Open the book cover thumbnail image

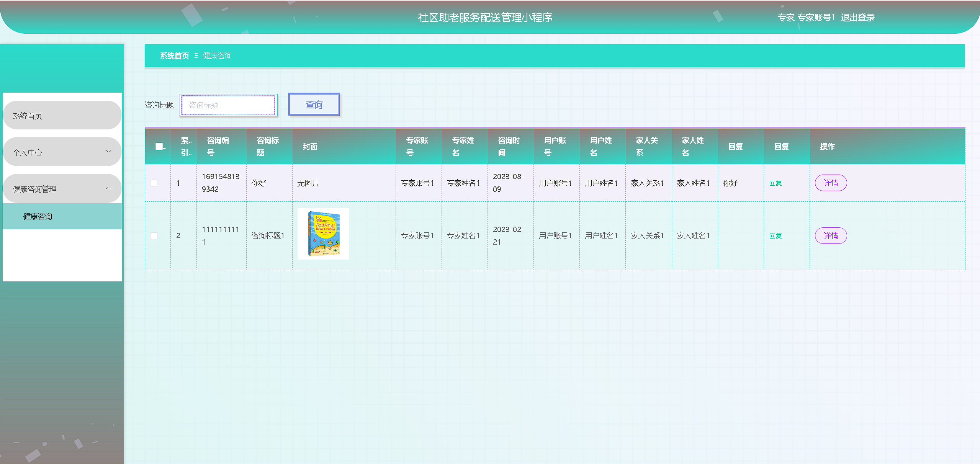click(323, 234)
